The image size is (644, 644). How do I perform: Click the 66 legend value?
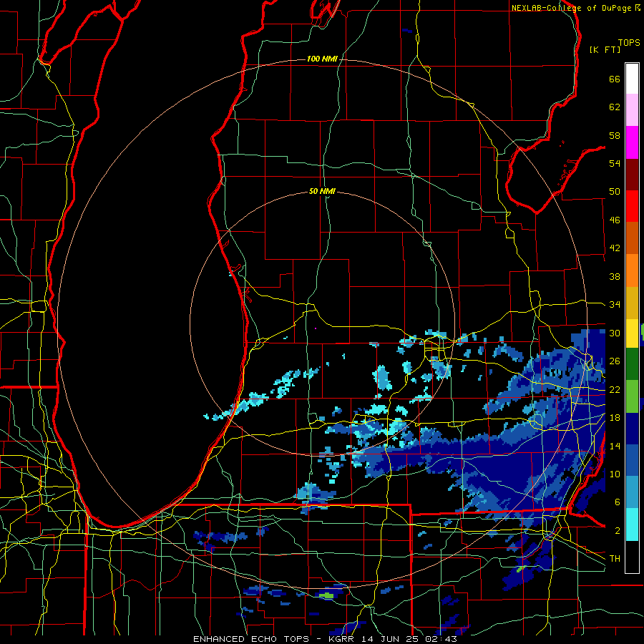point(615,79)
